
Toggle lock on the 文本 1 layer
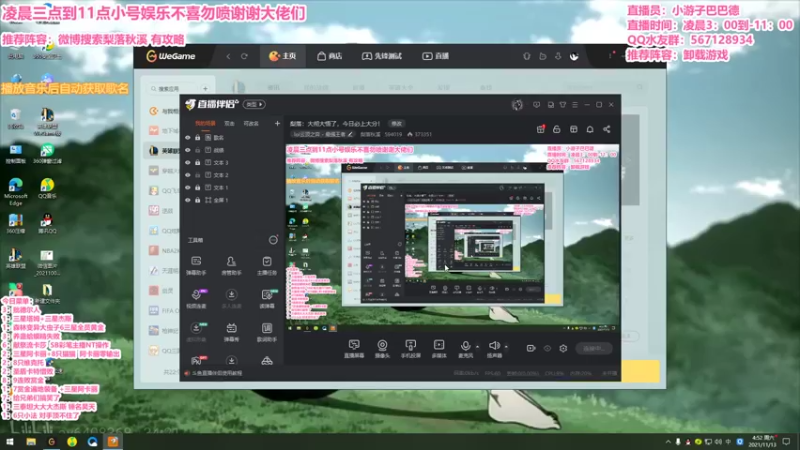point(197,188)
